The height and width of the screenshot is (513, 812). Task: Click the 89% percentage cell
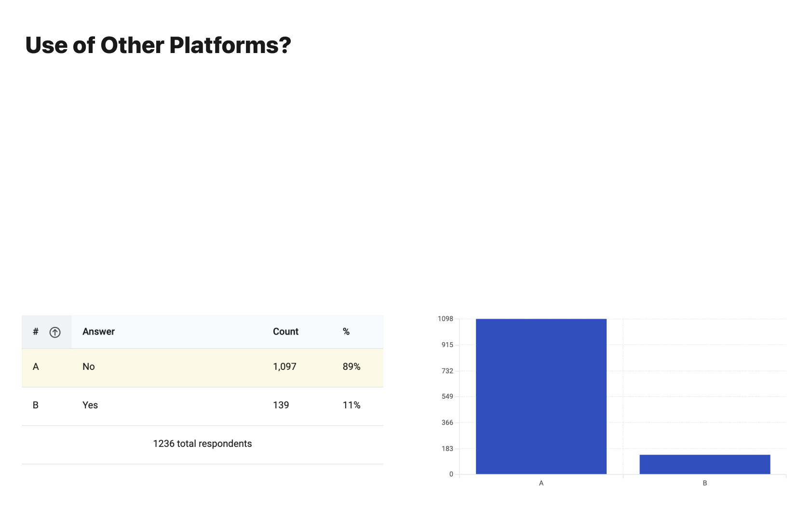[352, 366]
